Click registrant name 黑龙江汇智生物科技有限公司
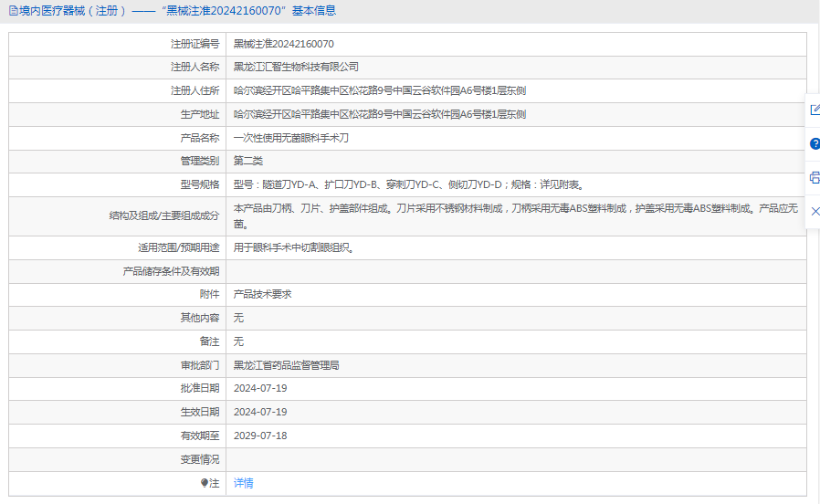This screenshot has height=504, width=820. [x=296, y=67]
